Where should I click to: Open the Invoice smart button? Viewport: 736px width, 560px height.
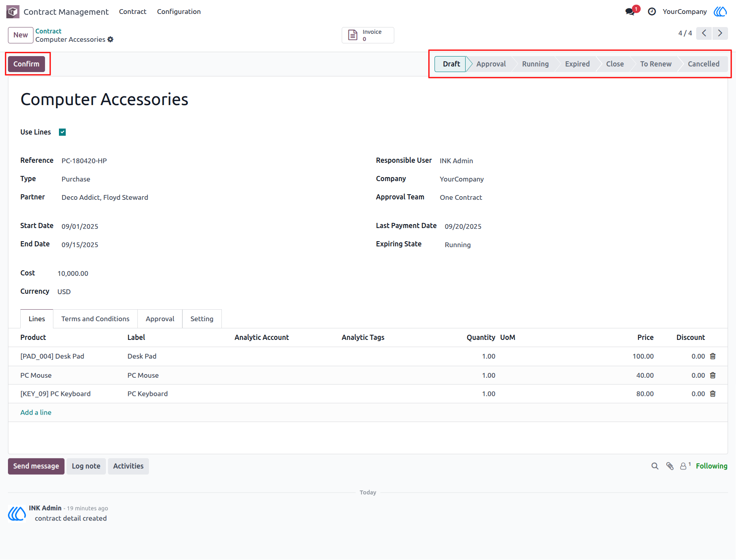pos(368,35)
